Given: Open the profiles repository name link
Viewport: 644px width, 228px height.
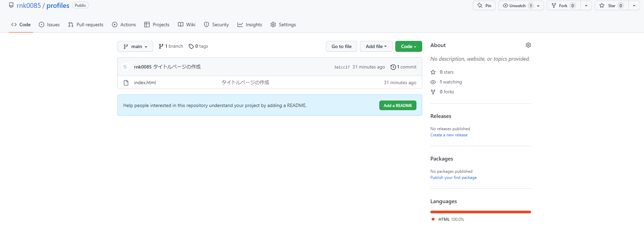Looking at the screenshot, I should (58, 5).
